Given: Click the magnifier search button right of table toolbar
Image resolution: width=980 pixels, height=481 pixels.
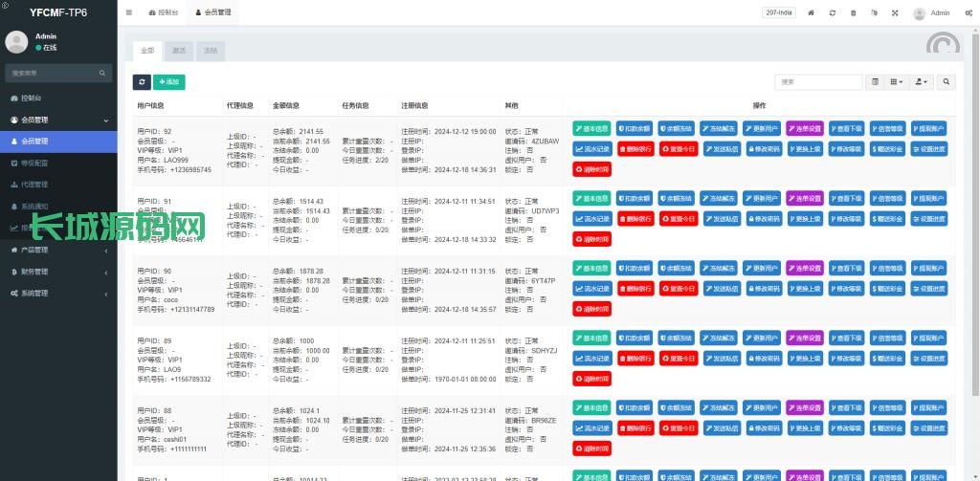Looking at the screenshot, I should [x=947, y=82].
